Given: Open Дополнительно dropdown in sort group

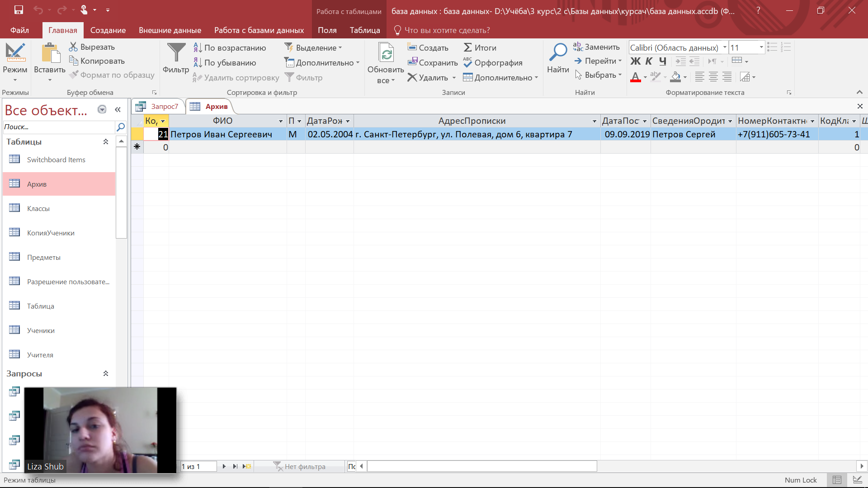Looking at the screenshot, I should coord(322,63).
